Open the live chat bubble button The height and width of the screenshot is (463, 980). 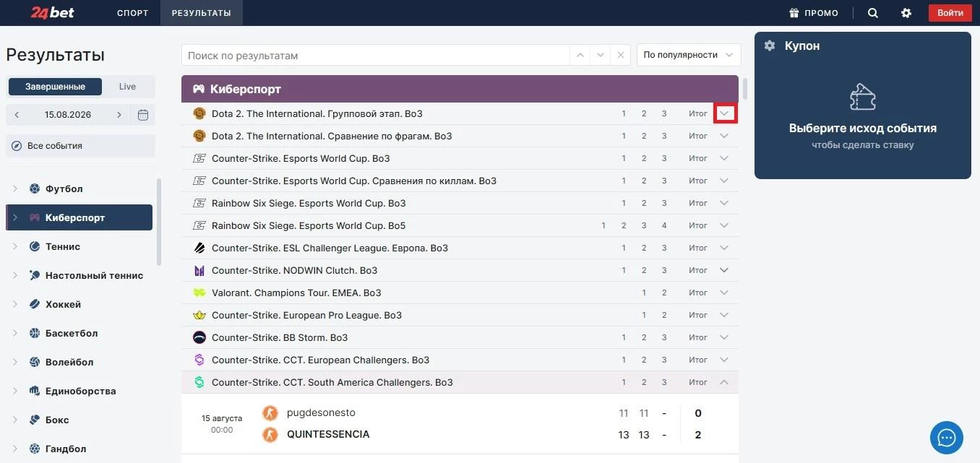947,438
